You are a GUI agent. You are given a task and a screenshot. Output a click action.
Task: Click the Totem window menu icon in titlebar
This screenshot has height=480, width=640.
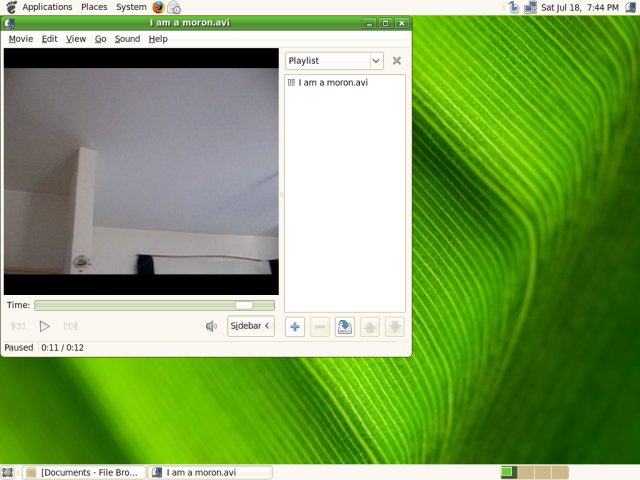[x=9, y=23]
